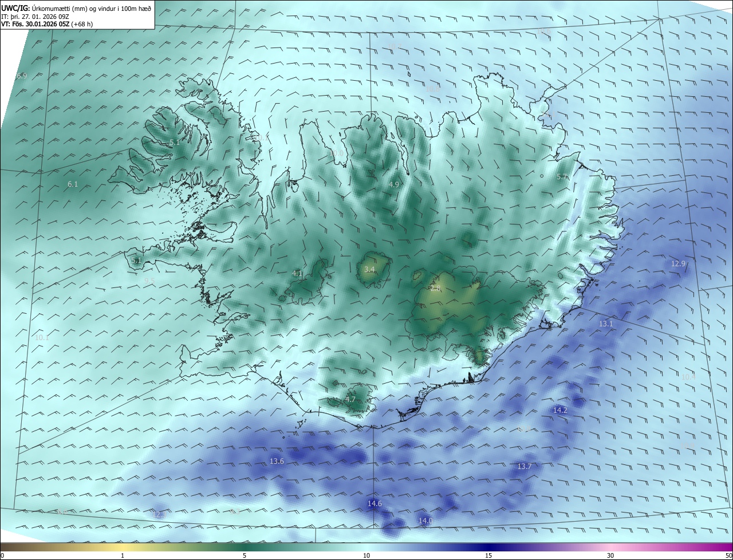The height and width of the screenshot is (560, 733).
Task: Click the 6.9 value near the map's left edge
Action: pyautogui.click(x=22, y=76)
